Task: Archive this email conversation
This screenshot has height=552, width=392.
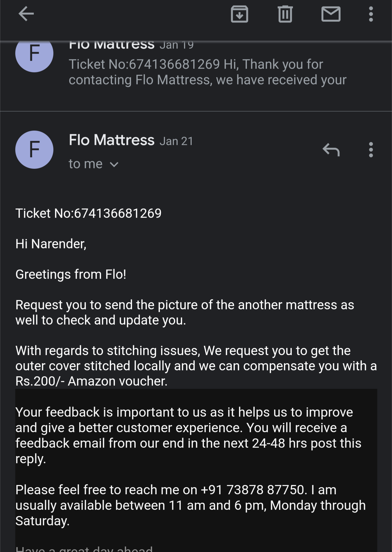Action: pyautogui.click(x=239, y=14)
